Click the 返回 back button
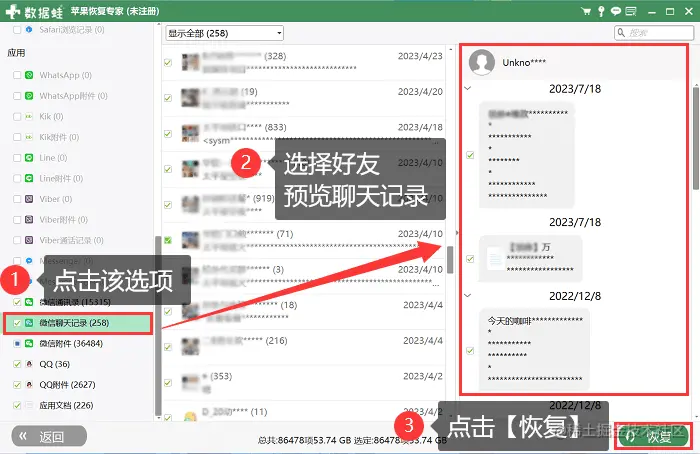Image resolution: width=700 pixels, height=454 pixels. (x=49, y=436)
